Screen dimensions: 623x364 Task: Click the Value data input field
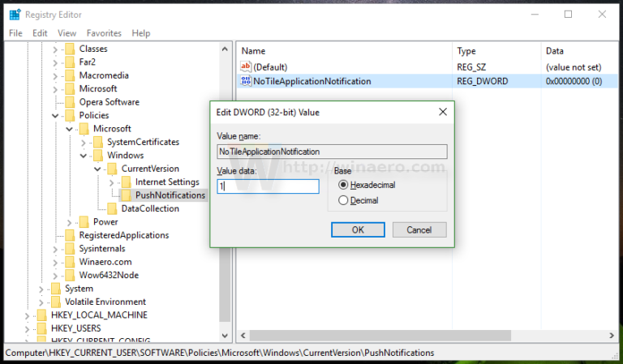coord(268,186)
